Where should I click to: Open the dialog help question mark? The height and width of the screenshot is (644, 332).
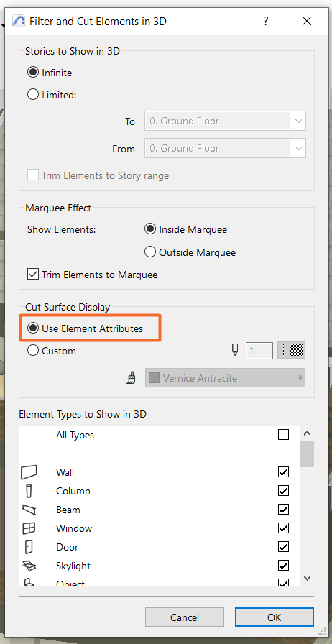click(266, 21)
